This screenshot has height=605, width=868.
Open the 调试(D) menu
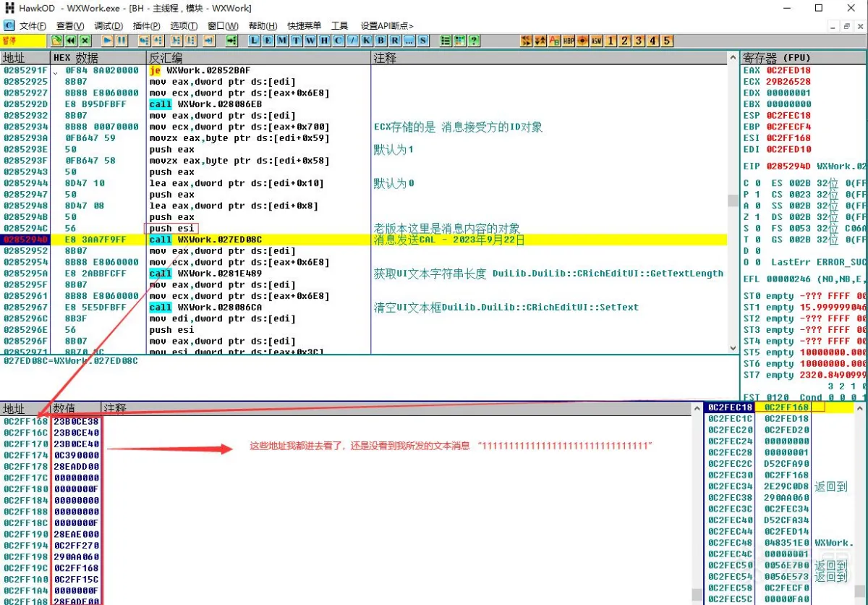109,26
